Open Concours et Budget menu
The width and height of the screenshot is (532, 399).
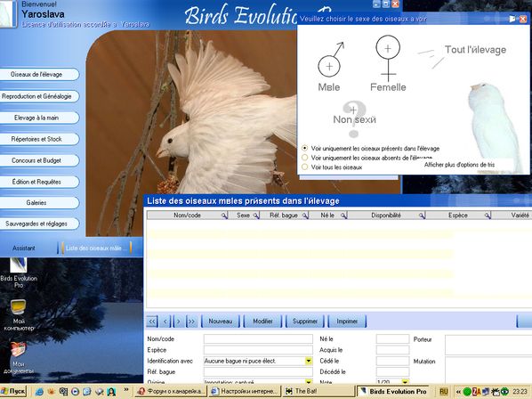click(40, 160)
